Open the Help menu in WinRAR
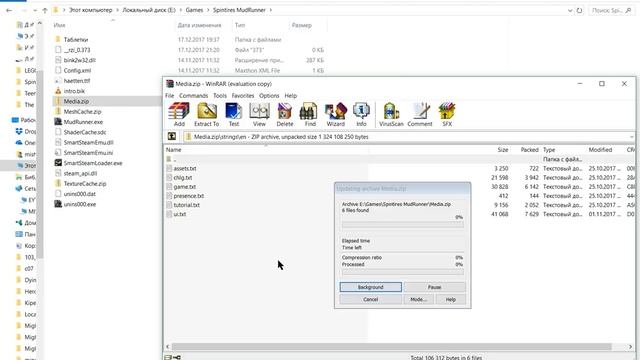 [291, 96]
